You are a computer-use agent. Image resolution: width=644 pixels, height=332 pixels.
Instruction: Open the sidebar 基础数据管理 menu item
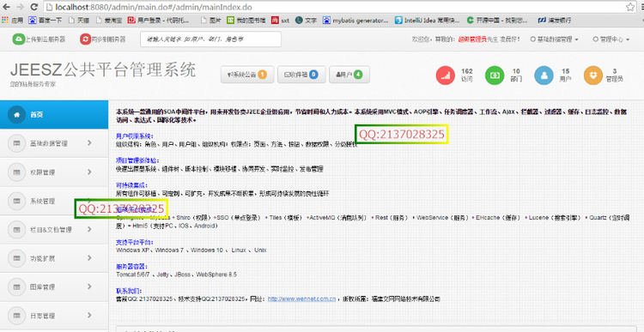54,143
